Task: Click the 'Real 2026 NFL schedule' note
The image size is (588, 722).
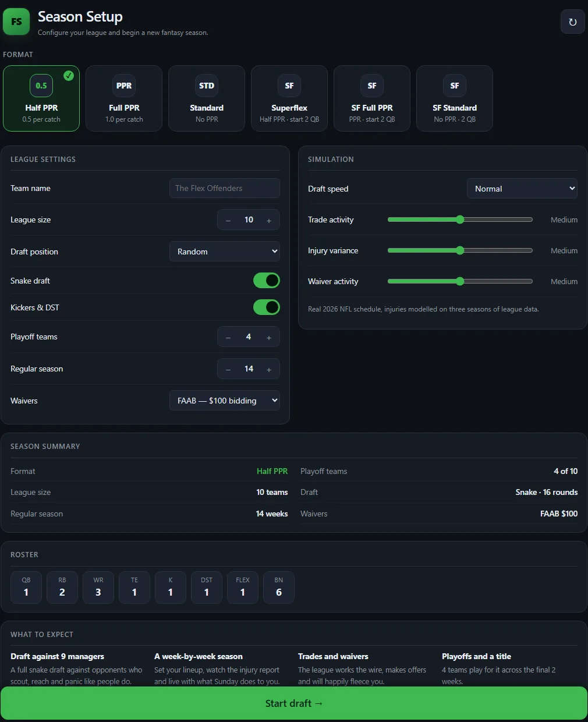Action: [x=423, y=309]
